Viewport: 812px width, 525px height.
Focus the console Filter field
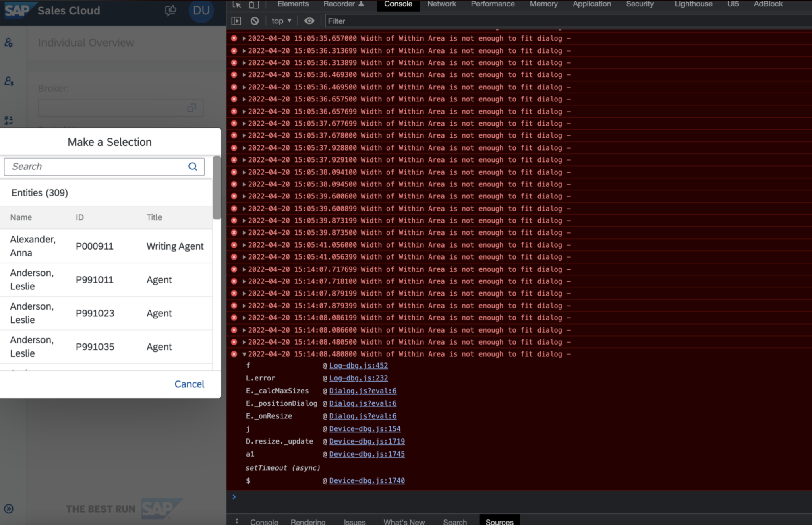[x=568, y=21]
